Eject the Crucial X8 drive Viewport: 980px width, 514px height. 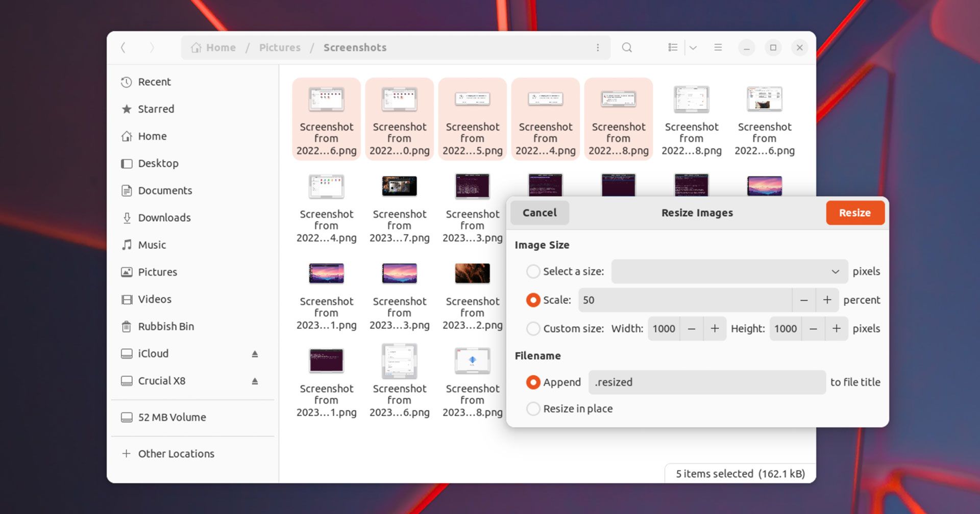(255, 380)
